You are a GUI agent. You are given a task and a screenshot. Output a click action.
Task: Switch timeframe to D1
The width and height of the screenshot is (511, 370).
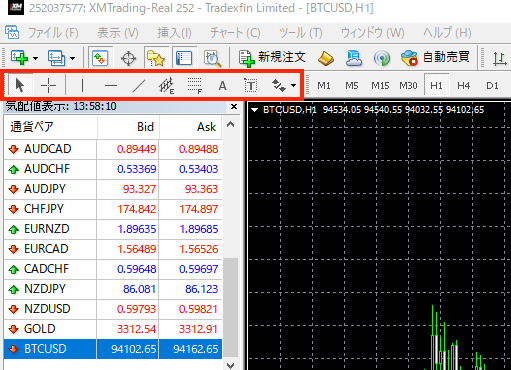tap(492, 86)
